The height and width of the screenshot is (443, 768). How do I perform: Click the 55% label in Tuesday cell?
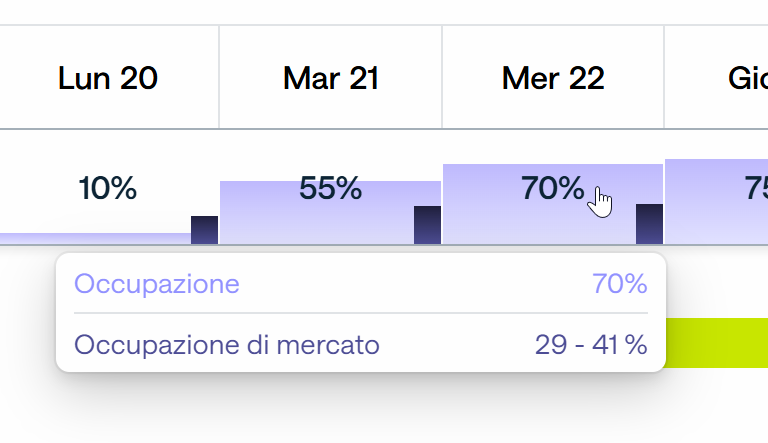pos(331,188)
